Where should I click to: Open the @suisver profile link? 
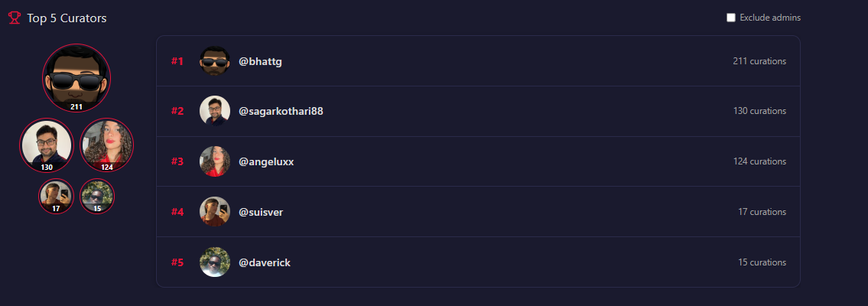(x=261, y=212)
